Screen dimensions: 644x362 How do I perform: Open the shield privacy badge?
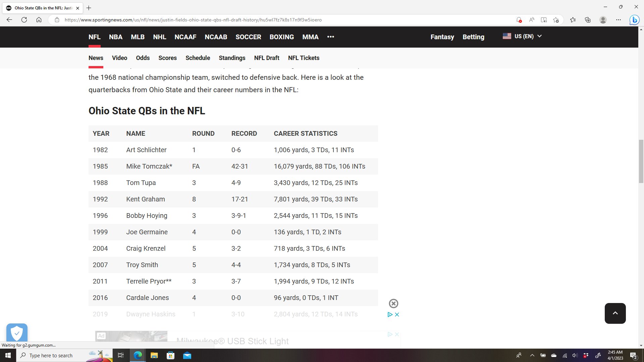(17, 333)
